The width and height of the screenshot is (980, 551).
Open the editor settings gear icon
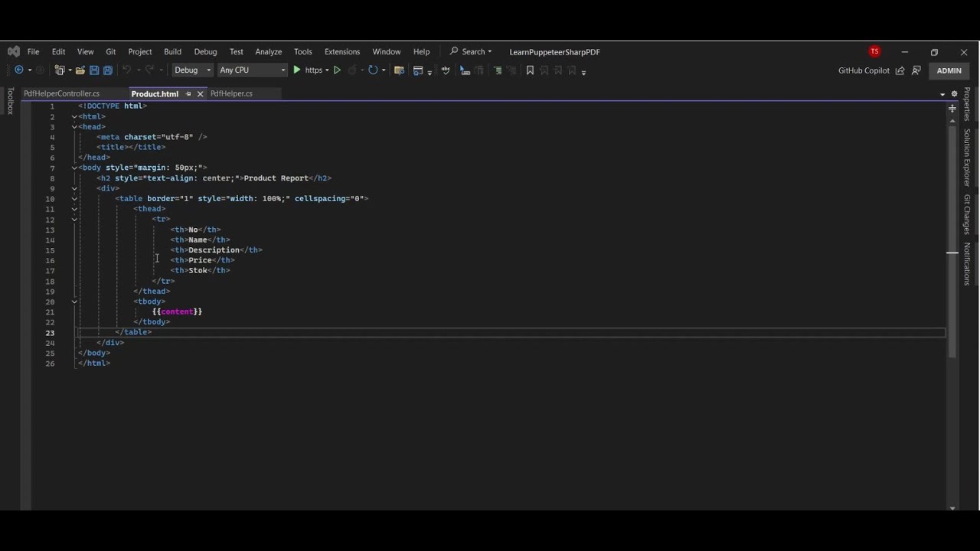pyautogui.click(x=954, y=93)
